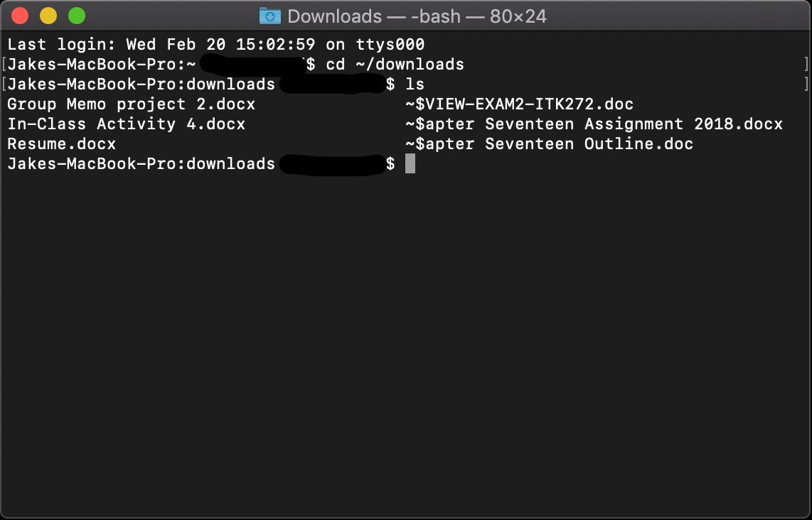Click the Last login timestamp line

tap(212, 44)
